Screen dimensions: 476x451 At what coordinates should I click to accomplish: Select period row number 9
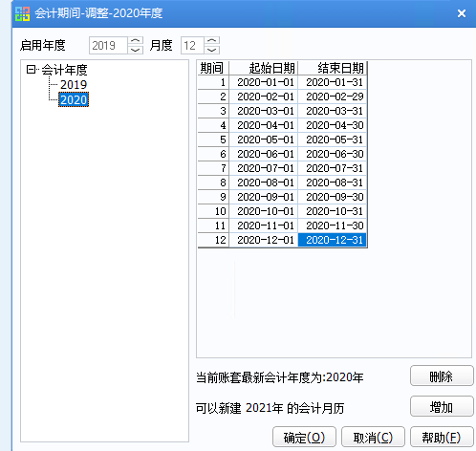[x=213, y=197]
